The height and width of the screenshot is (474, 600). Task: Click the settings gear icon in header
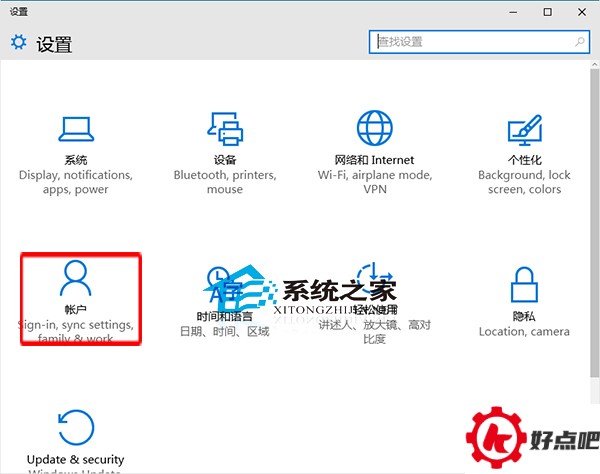(x=19, y=42)
